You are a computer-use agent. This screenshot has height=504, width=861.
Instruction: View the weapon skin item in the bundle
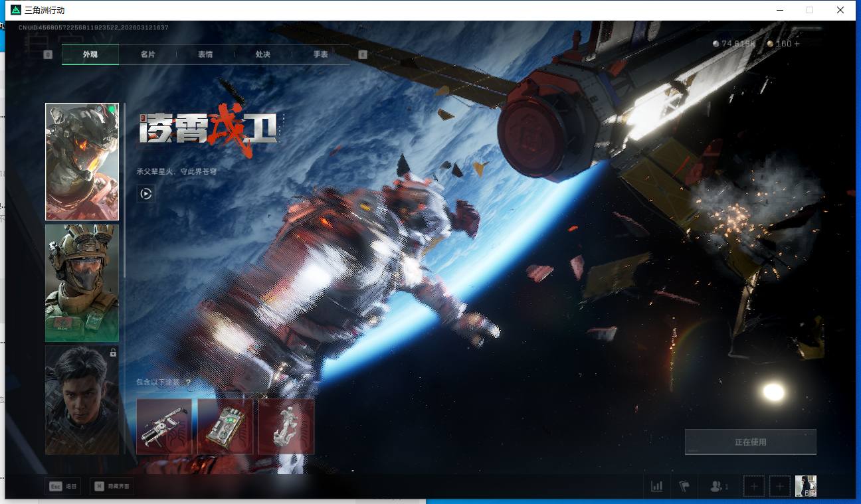[x=164, y=426]
